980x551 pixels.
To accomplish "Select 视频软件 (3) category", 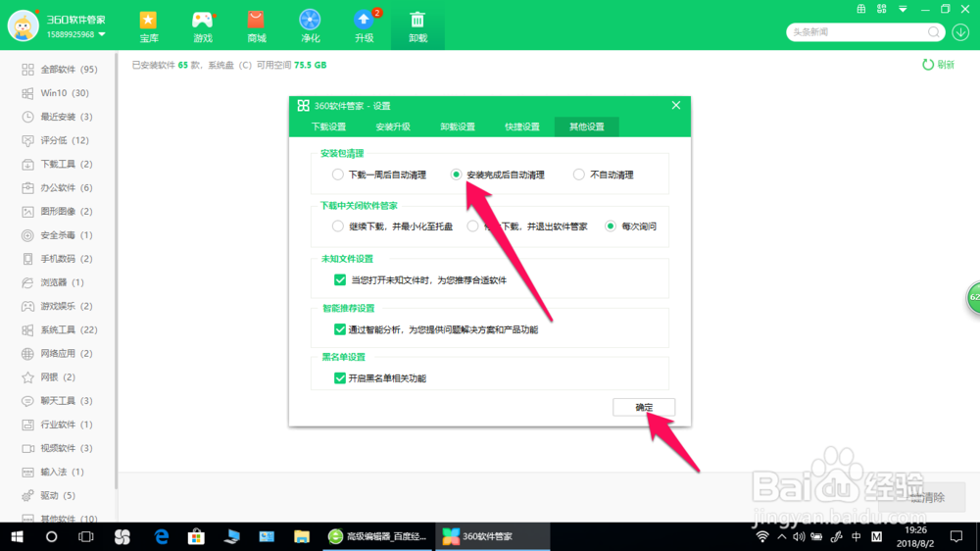I will [57, 448].
